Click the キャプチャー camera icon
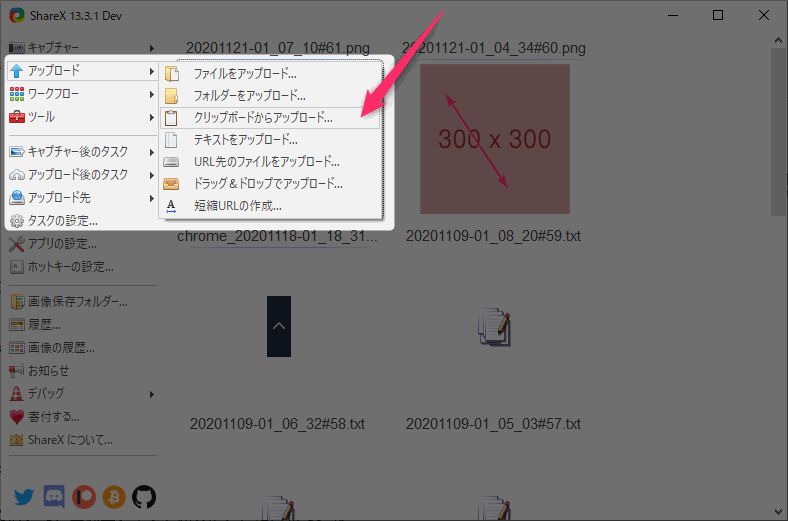The height and width of the screenshot is (521, 788). click(17, 48)
